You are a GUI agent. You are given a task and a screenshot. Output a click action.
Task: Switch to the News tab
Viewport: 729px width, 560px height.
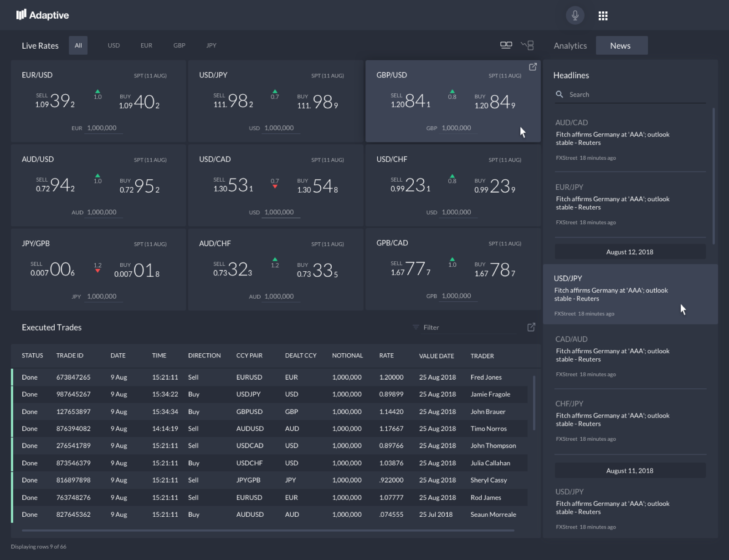click(621, 45)
